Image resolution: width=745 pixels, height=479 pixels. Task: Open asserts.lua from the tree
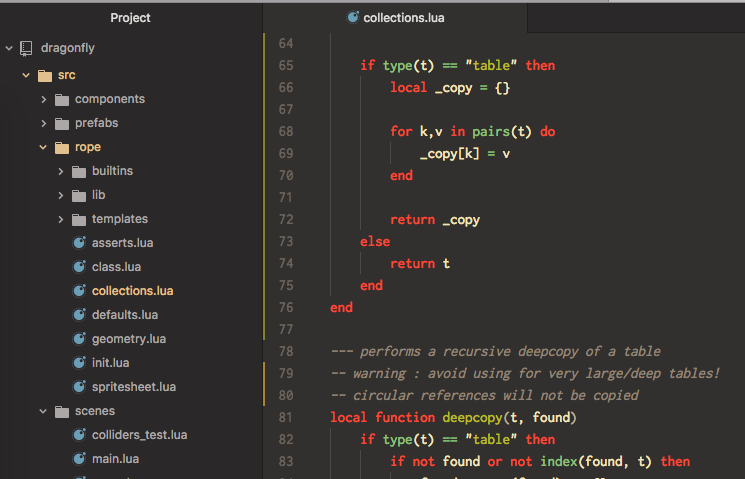click(x=123, y=243)
